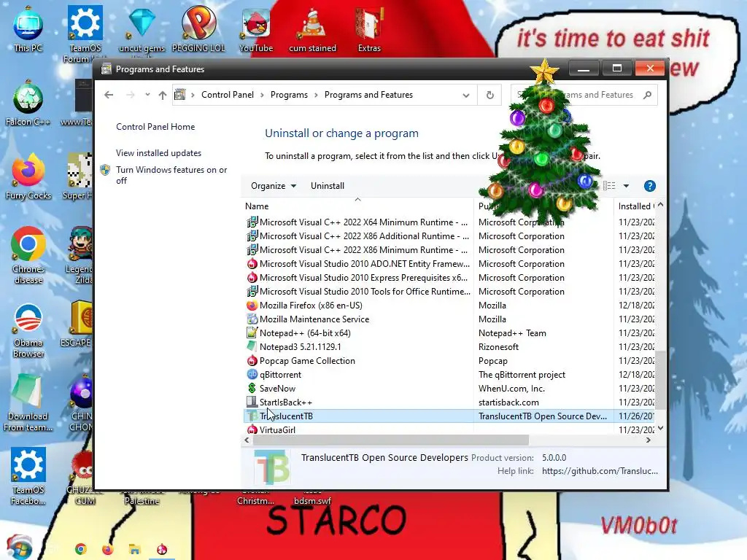Open the Obama Browser desktop icon
Screen dimensions: 747x560
coord(28,330)
